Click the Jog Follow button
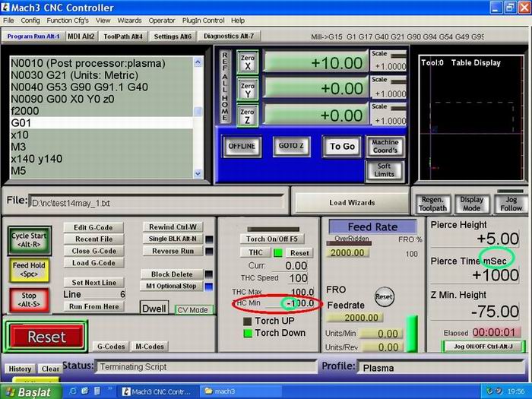Viewport: 532px width, 399px height. [x=511, y=204]
